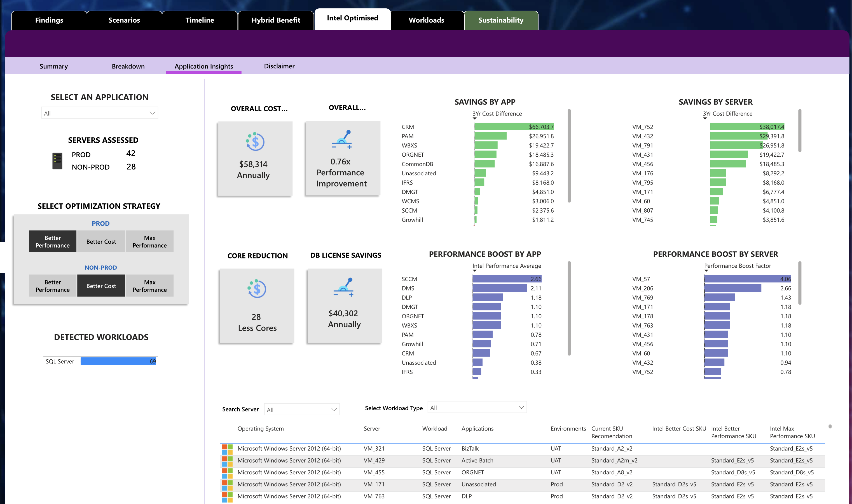
Task: Open the Select an Application dropdown
Action: point(100,113)
